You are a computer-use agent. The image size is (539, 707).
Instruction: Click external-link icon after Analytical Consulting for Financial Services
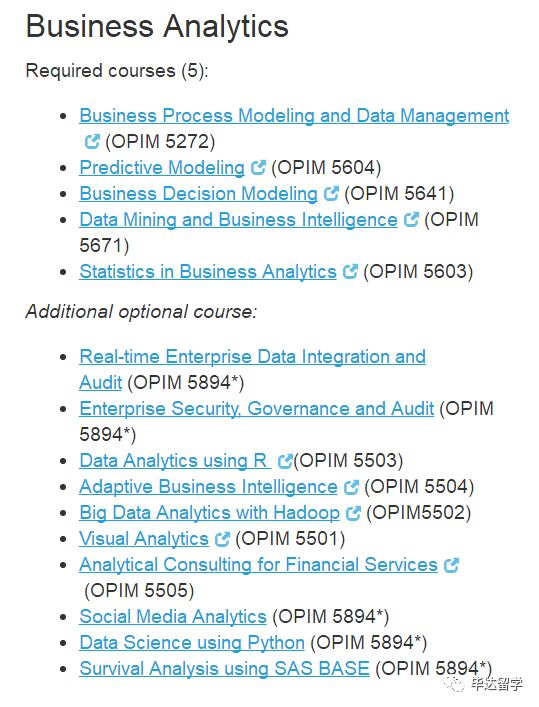tap(451, 565)
